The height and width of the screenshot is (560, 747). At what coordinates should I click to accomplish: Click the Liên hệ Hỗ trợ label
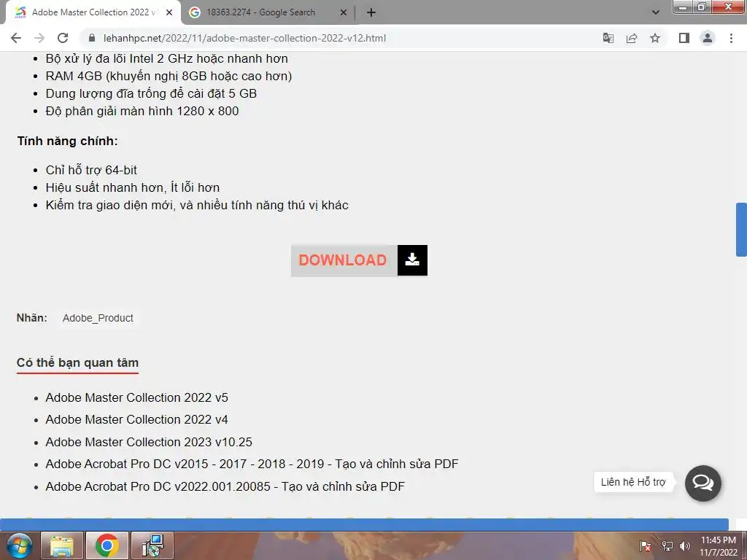[633, 482]
